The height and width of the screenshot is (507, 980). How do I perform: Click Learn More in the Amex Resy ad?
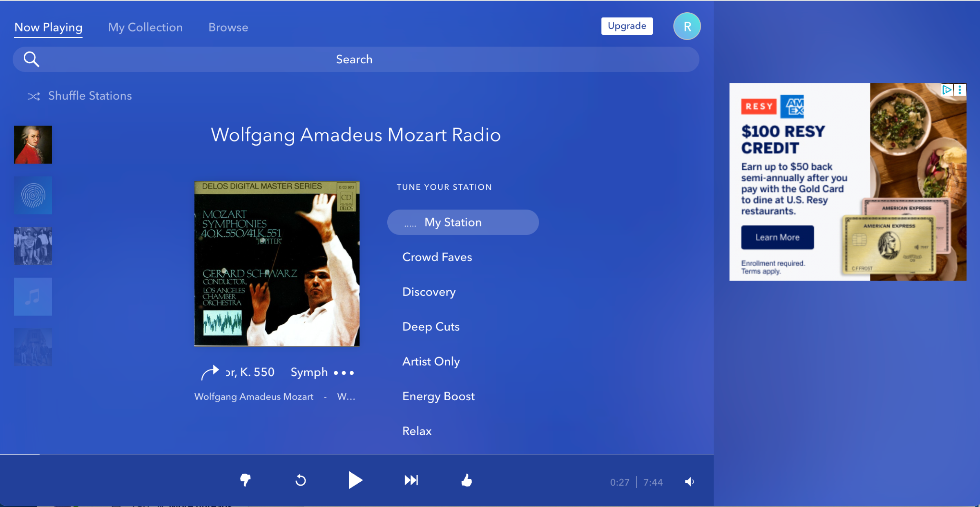point(777,237)
